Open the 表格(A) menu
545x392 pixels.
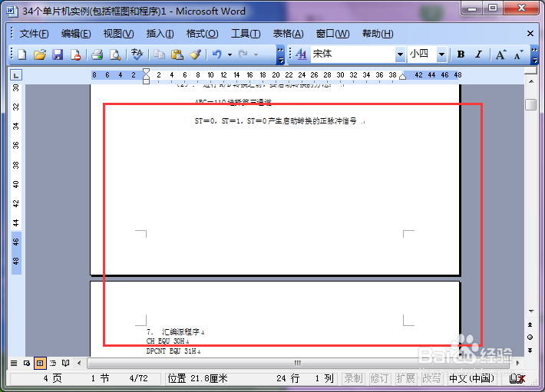[x=288, y=34]
